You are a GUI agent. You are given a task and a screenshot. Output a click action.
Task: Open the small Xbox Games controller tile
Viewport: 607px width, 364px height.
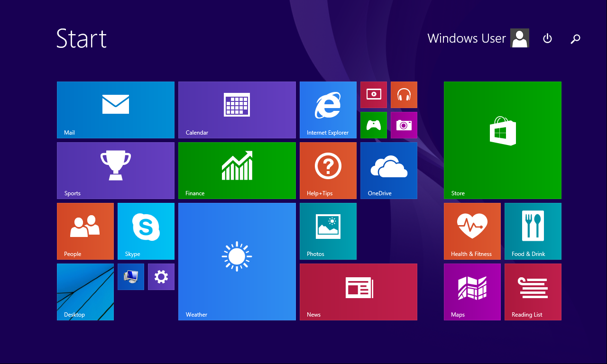(374, 125)
